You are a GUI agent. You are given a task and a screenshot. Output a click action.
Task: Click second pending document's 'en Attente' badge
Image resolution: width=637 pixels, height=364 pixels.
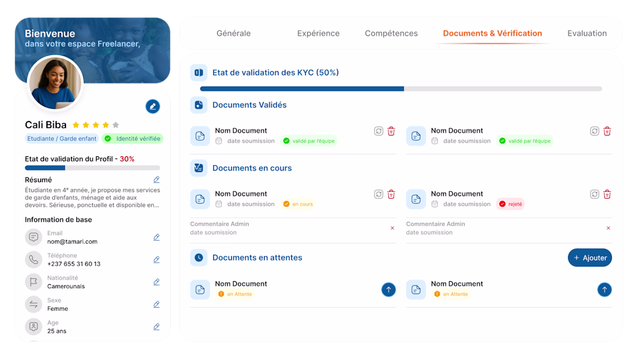coord(451,294)
